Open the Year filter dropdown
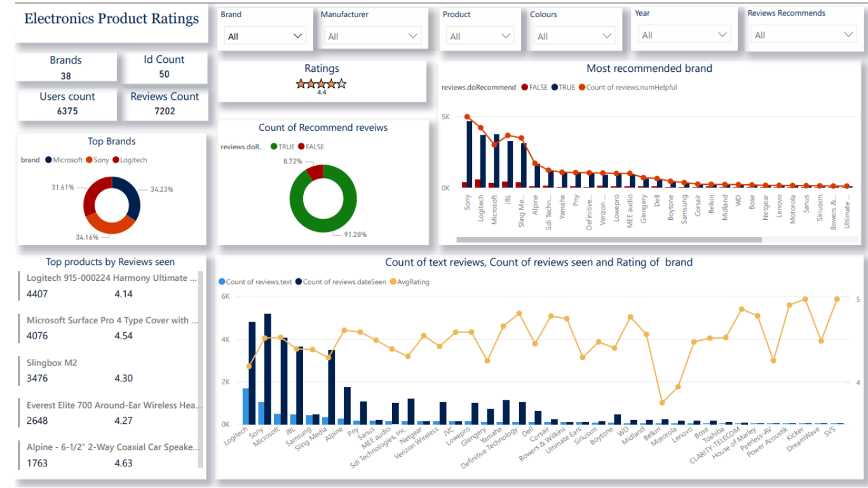 tap(721, 34)
